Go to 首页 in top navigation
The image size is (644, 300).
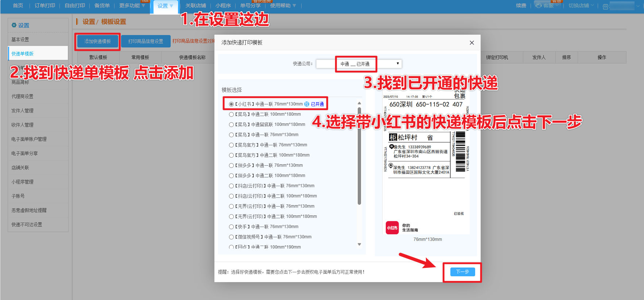point(18,5)
